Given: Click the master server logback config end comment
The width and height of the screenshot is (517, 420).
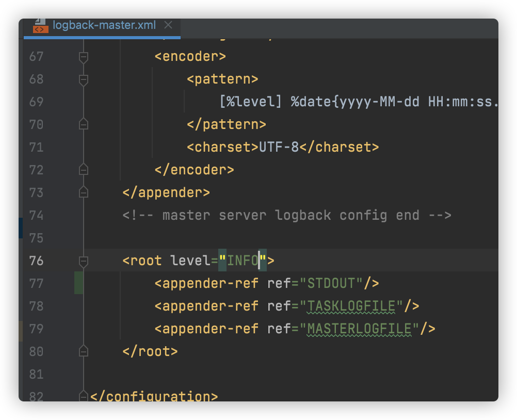Looking at the screenshot, I should click(286, 215).
